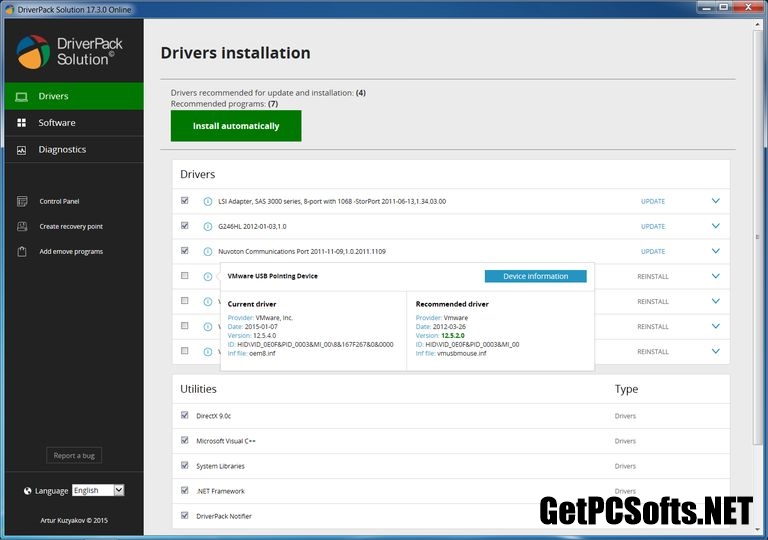Image resolution: width=768 pixels, height=540 pixels.
Task: Click the Install automatically button
Action: coord(236,126)
